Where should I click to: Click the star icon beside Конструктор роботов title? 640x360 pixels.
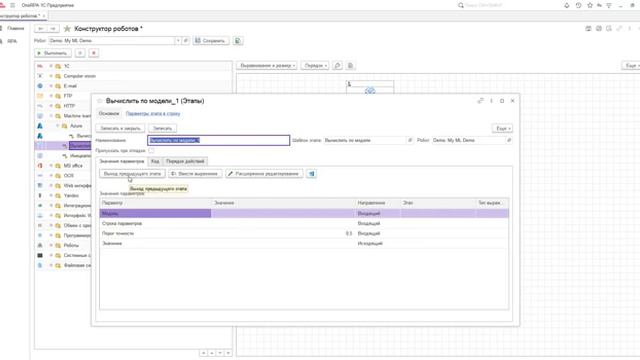67,29
